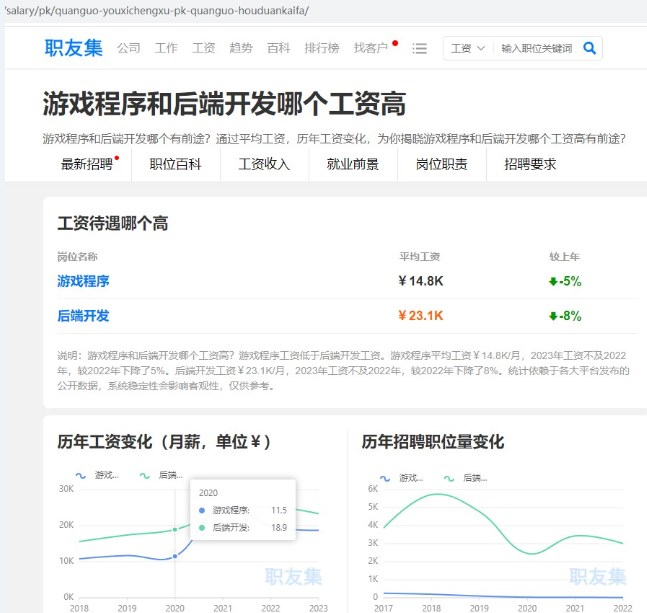Click the magnifier search icon
The width and height of the screenshot is (647, 613).
(590, 48)
